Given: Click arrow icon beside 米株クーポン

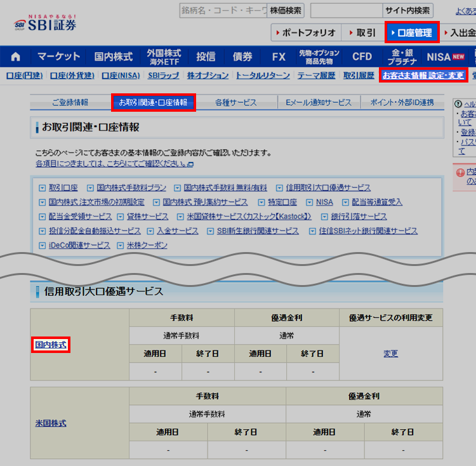Looking at the screenshot, I should coord(121,246).
